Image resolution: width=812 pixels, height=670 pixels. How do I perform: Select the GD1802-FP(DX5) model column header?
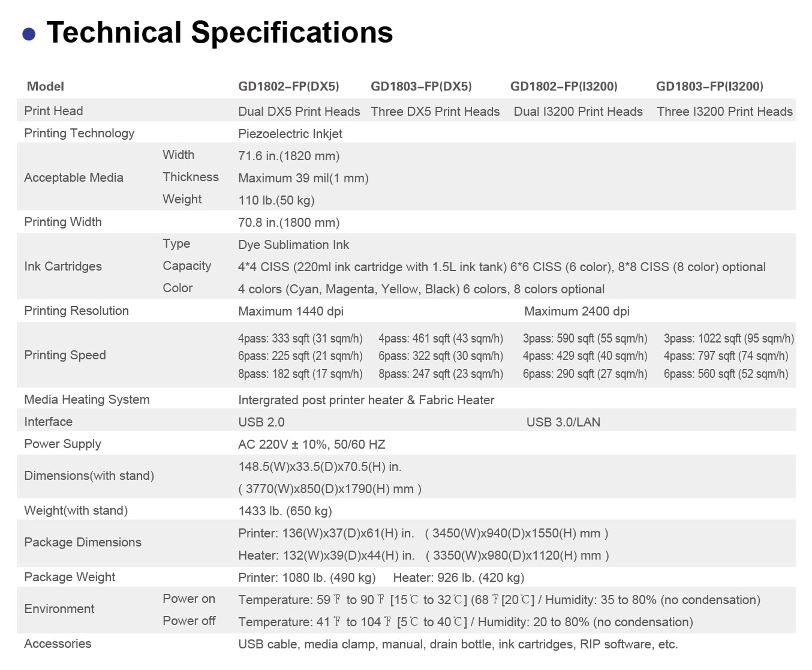coord(288,86)
